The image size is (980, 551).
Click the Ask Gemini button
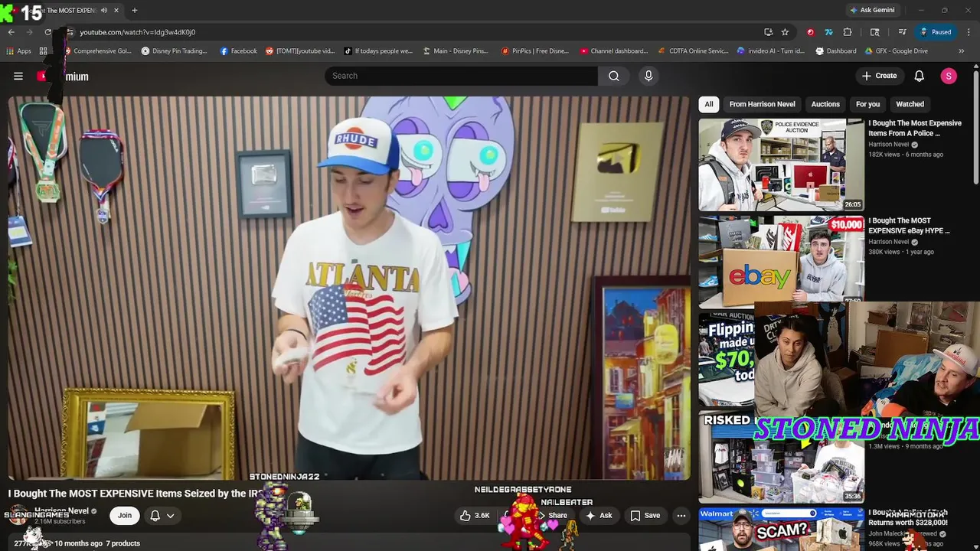pos(871,10)
